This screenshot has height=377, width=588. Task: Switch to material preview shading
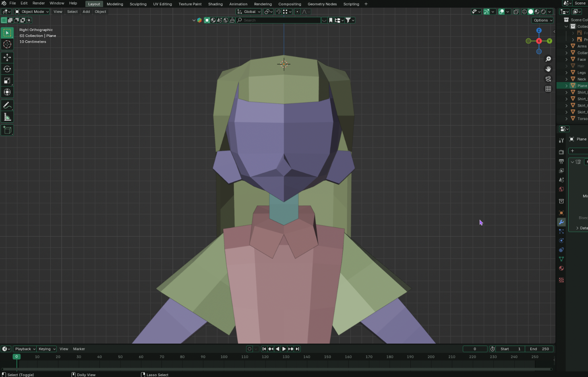point(537,12)
